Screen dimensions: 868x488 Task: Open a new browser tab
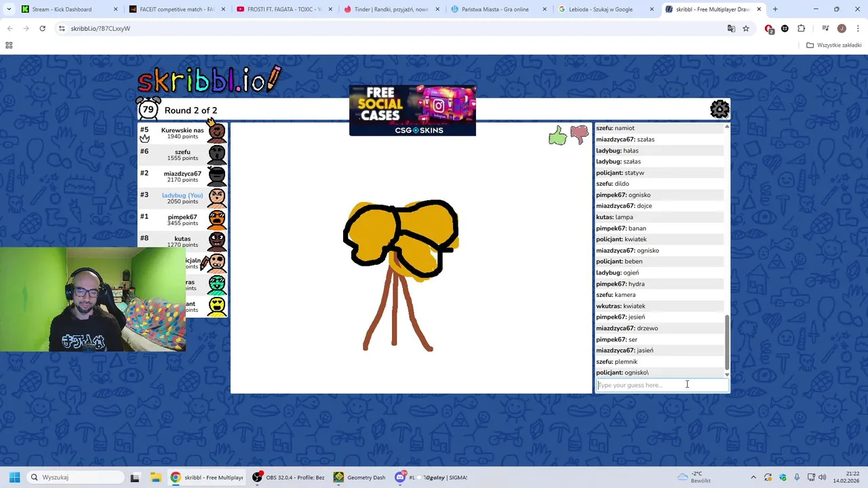coord(775,9)
